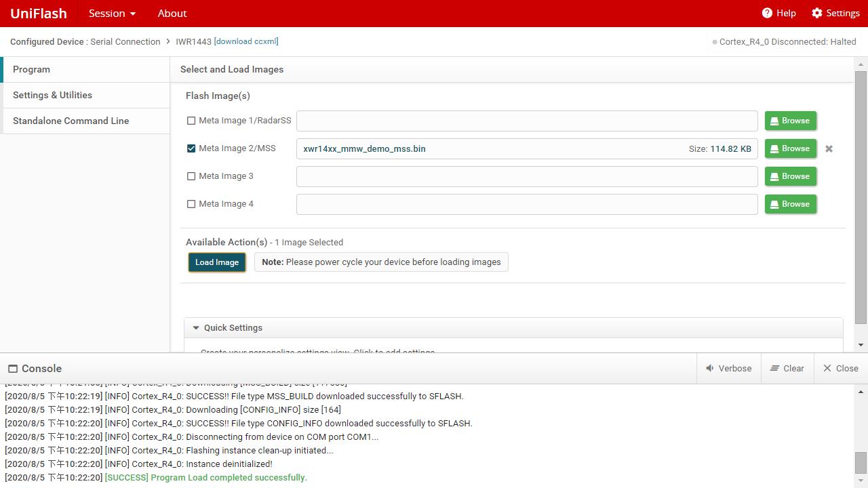Viewport: 868px width, 488px height.
Task: Click the main panel vertical scrollbar thumb
Action: (861, 197)
